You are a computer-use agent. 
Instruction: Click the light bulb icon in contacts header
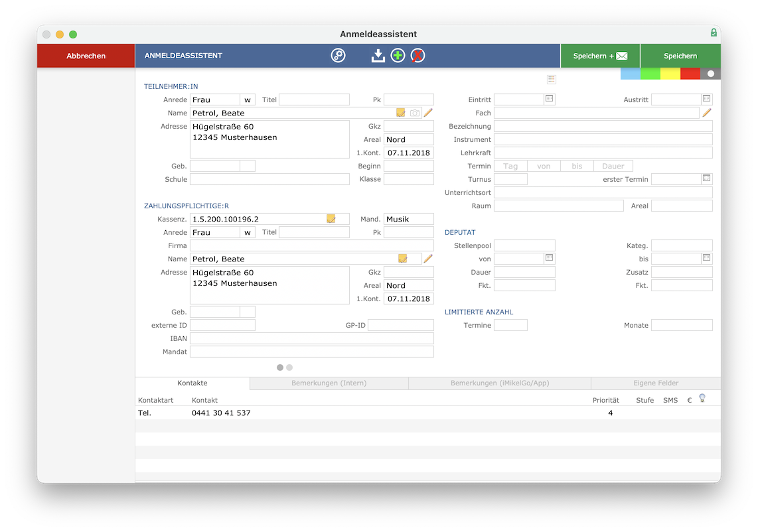(702, 398)
